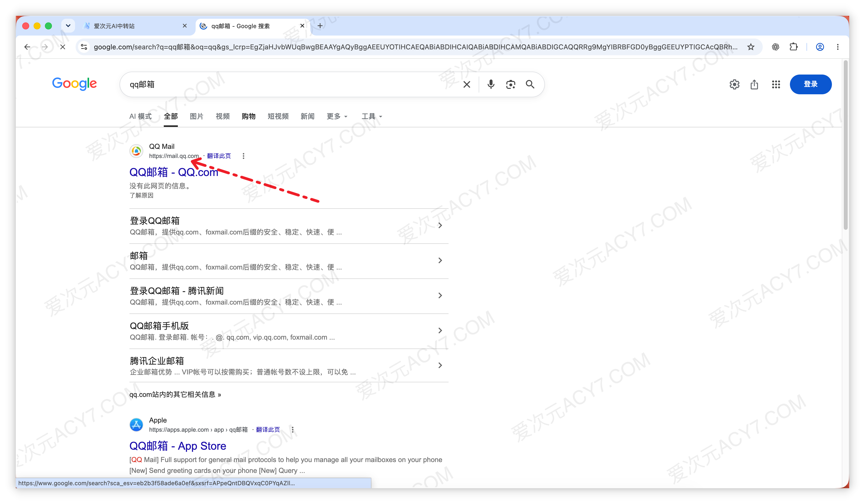Click 翻译此页 for the Apple result
This screenshot has width=865, height=504.
coord(268,430)
